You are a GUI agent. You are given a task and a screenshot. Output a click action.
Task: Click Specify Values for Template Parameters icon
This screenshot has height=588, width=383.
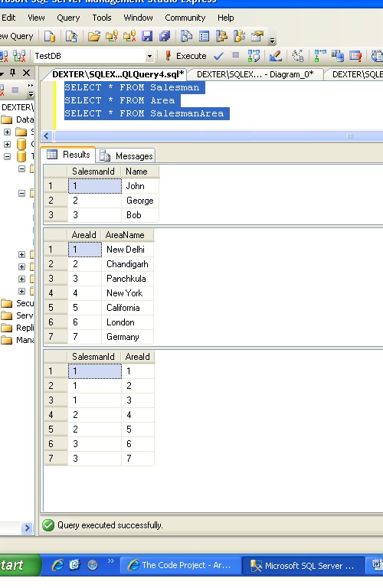coord(298,56)
